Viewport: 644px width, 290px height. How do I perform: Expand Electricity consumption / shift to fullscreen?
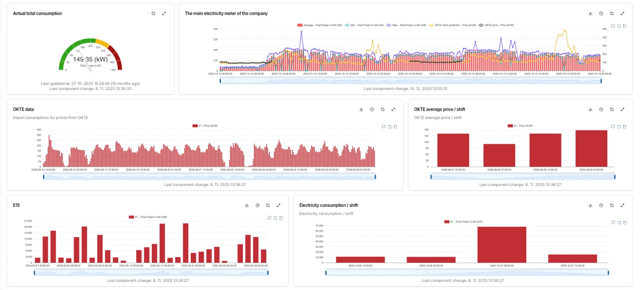pyautogui.click(x=622, y=205)
